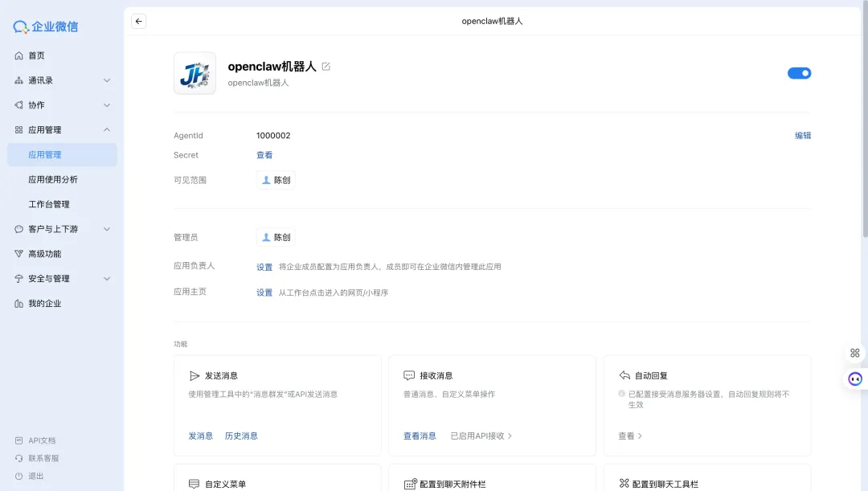Viewport: 868px width, 491px height.
Task: Open 应用使用分析 menu item
Action: click(x=53, y=179)
